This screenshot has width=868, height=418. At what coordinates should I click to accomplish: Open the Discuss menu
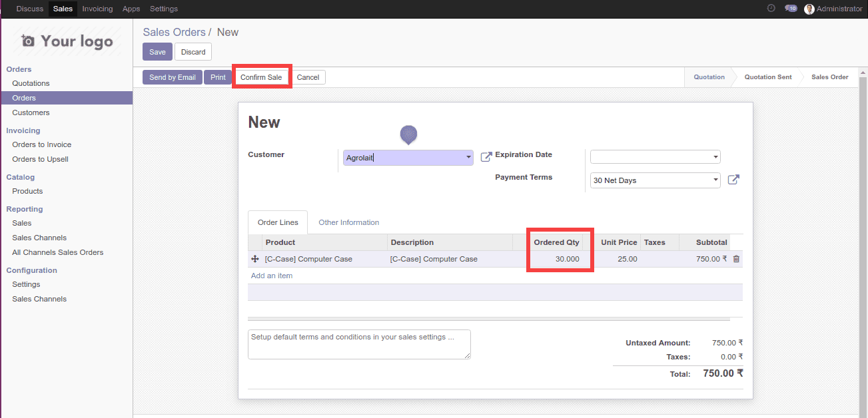pyautogui.click(x=30, y=9)
